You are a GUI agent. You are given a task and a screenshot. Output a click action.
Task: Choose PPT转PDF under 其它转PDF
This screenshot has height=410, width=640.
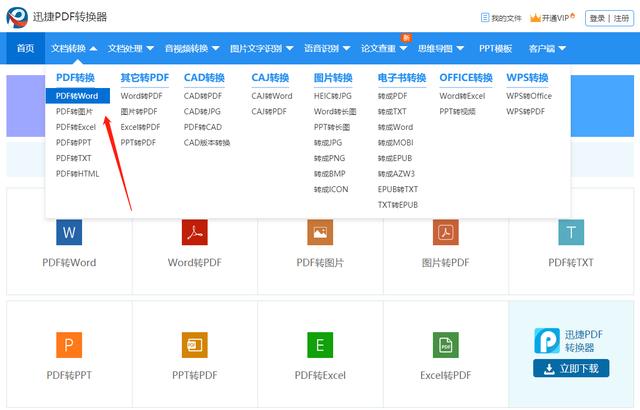(138, 142)
